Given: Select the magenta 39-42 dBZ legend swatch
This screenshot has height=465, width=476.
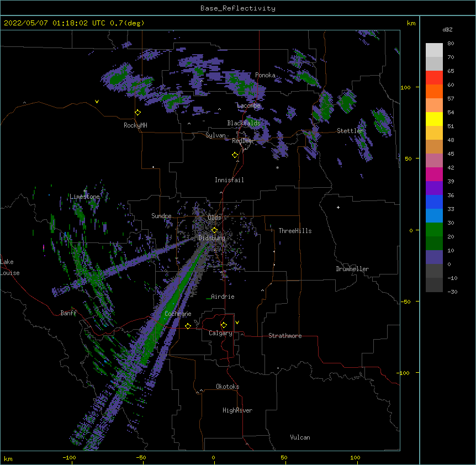Looking at the screenshot, I should (434, 174).
